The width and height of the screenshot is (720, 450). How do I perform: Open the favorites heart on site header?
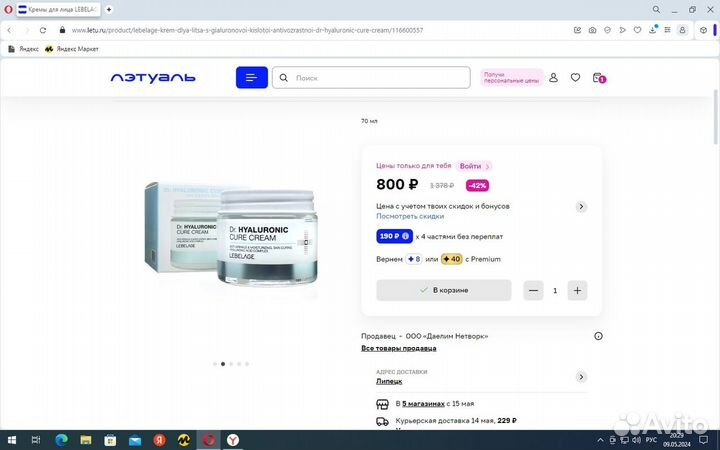(575, 78)
